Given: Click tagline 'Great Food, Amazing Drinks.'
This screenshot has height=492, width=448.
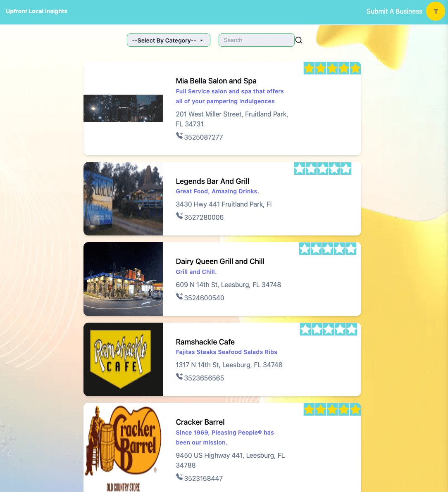Looking at the screenshot, I should coord(217,191).
